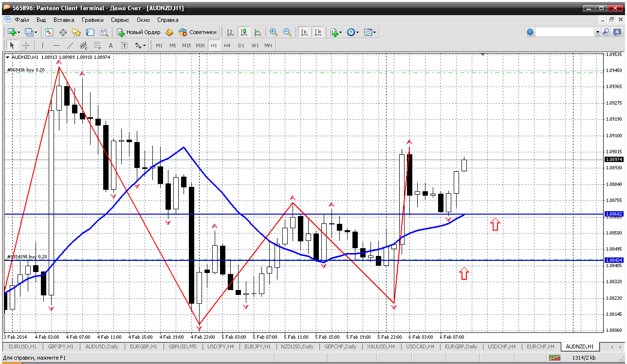627x364 pixels.
Task: Select the vertical line drawing tool
Action: pyautogui.click(x=42, y=45)
